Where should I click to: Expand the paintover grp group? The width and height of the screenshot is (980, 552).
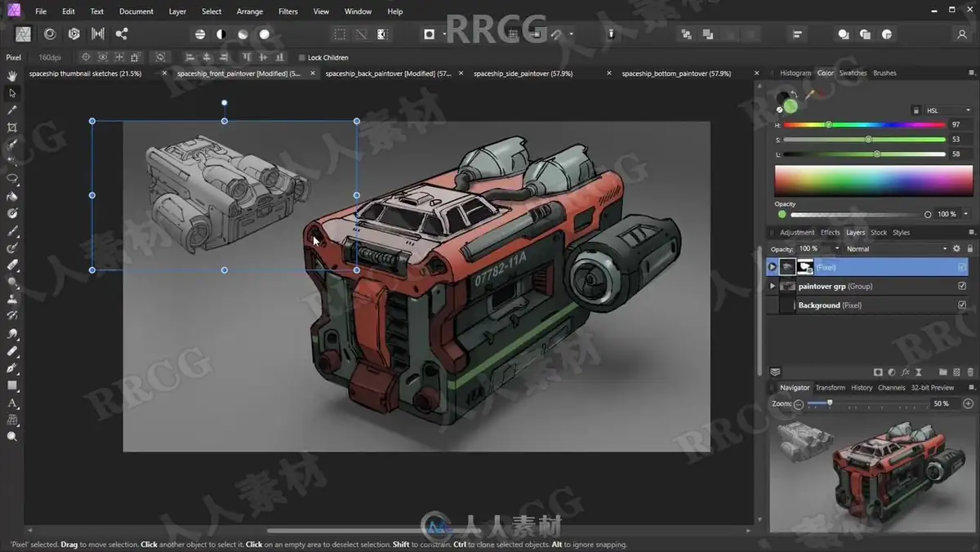click(x=773, y=286)
